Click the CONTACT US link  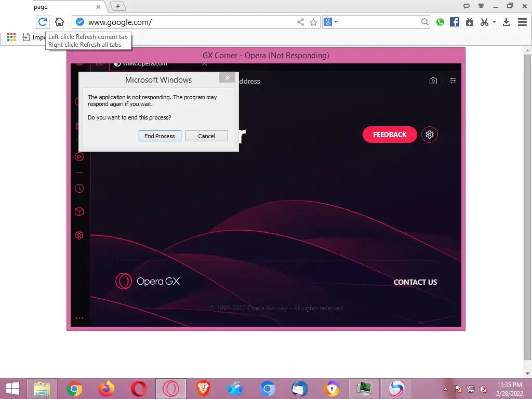click(415, 282)
